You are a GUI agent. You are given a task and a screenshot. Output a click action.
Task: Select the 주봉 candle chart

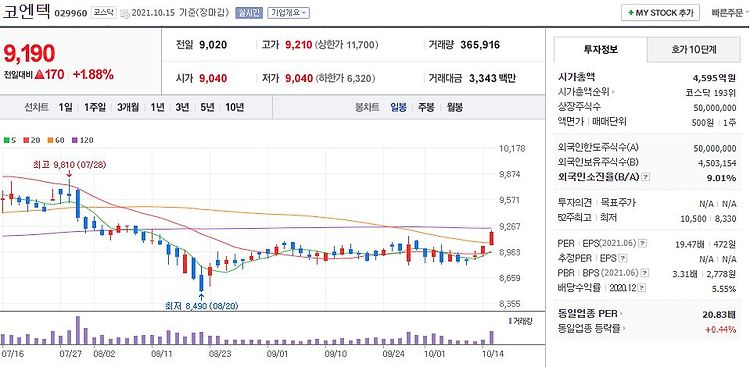(x=426, y=107)
